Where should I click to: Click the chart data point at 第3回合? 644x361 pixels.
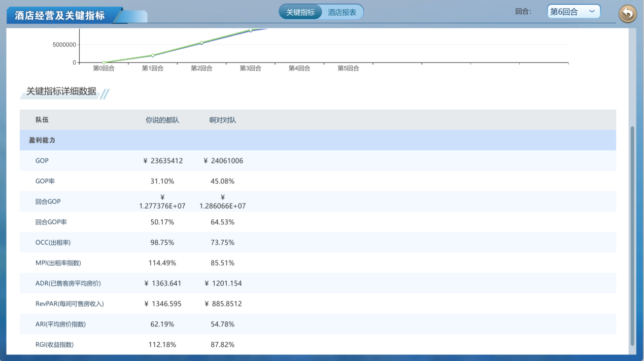tap(251, 30)
